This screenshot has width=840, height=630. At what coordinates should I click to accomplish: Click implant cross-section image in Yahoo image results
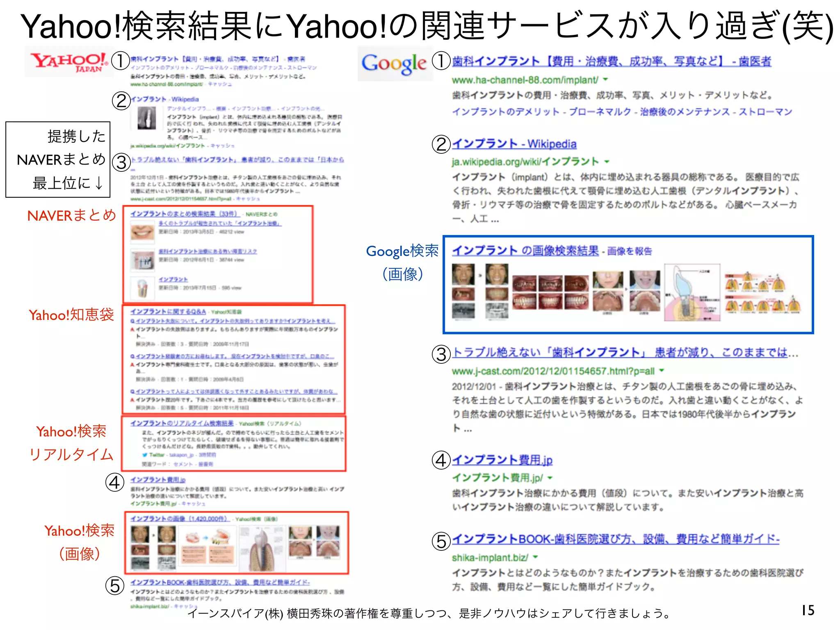[262, 548]
